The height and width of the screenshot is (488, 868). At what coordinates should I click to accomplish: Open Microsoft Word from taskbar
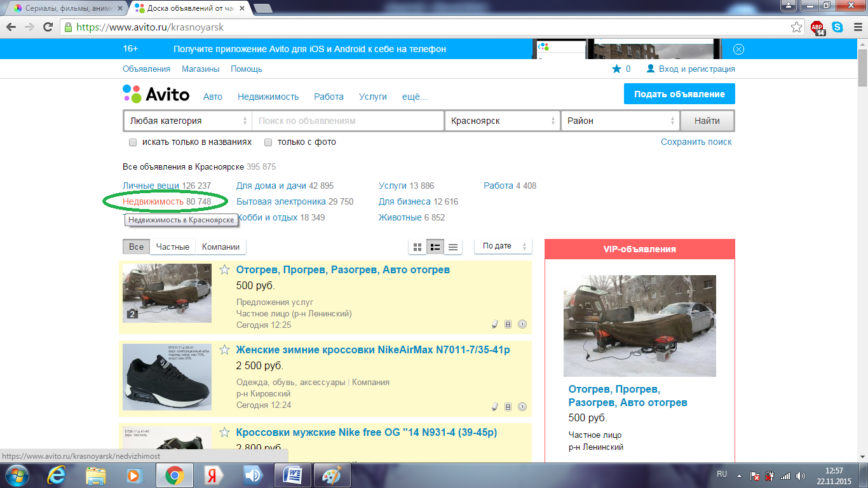click(293, 475)
